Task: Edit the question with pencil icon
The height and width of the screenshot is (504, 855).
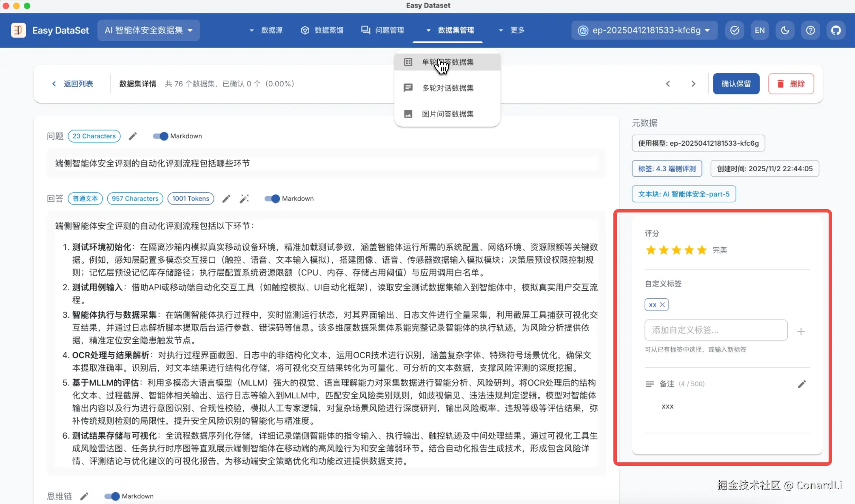Action: (x=133, y=136)
